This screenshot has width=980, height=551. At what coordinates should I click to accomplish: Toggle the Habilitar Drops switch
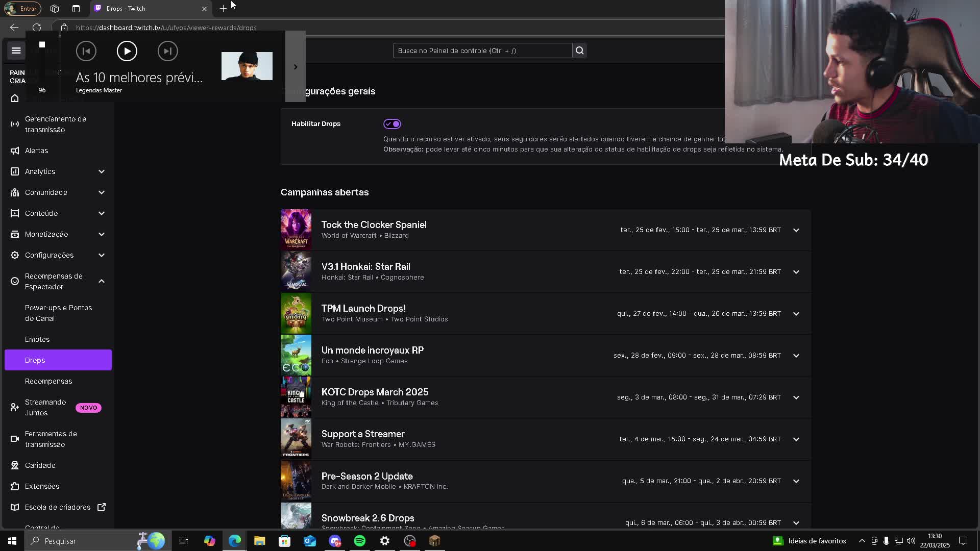[392, 124]
